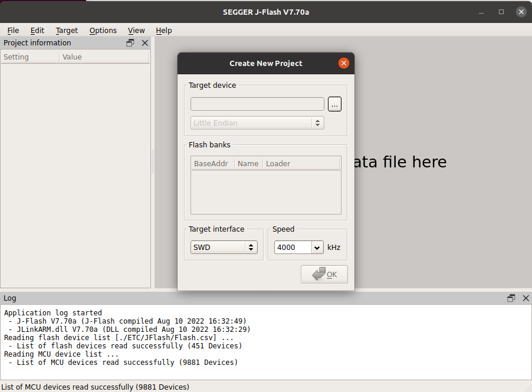This screenshot has height=392, width=532.
Task: Click 'Reading flash device list' log line
Action: [x=119, y=338]
